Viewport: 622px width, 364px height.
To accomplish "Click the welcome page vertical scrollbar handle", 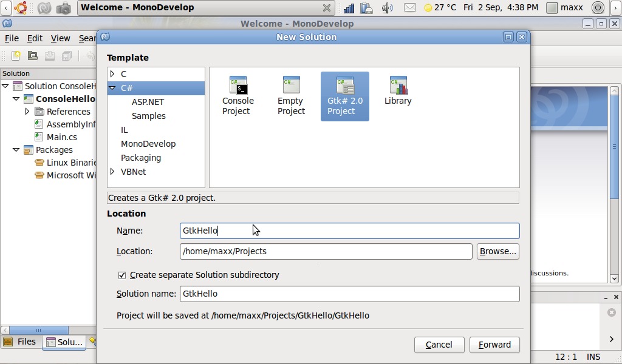I will tap(614, 147).
